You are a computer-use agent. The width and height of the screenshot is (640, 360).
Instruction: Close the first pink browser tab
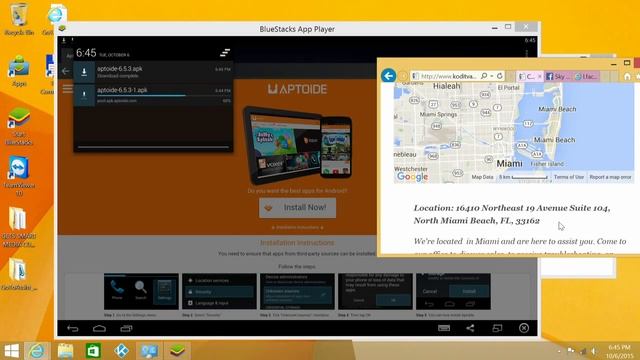coord(540,76)
